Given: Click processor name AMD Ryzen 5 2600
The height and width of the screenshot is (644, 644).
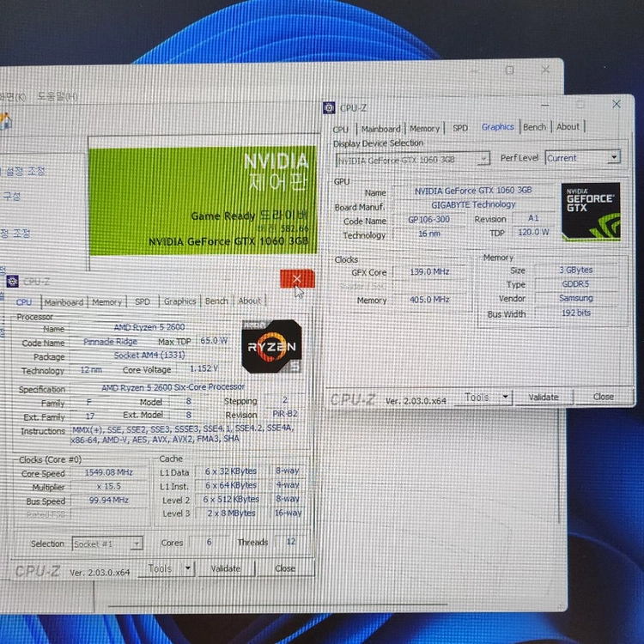Looking at the screenshot, I should click(x=149, y=327).
